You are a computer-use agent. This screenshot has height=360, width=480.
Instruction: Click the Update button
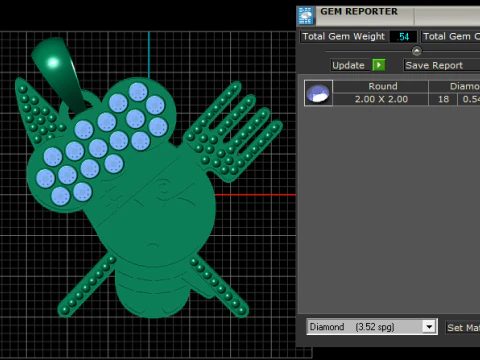tap(348, 65)
